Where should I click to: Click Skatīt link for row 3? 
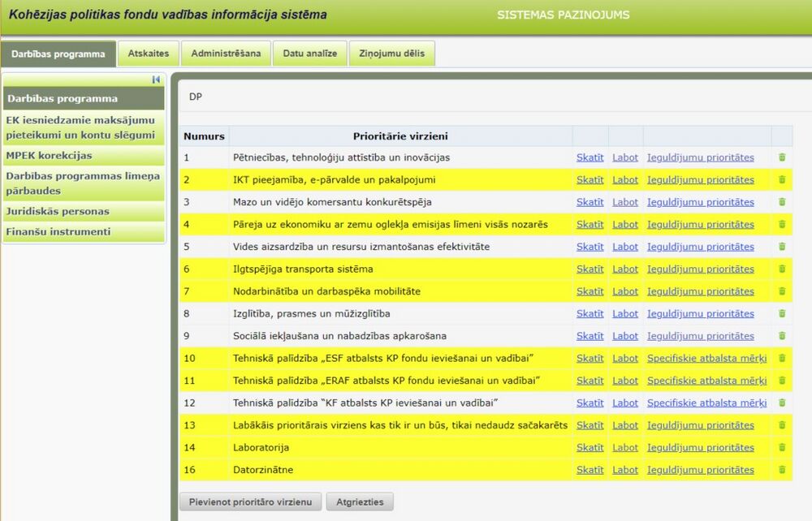point(590,202)
